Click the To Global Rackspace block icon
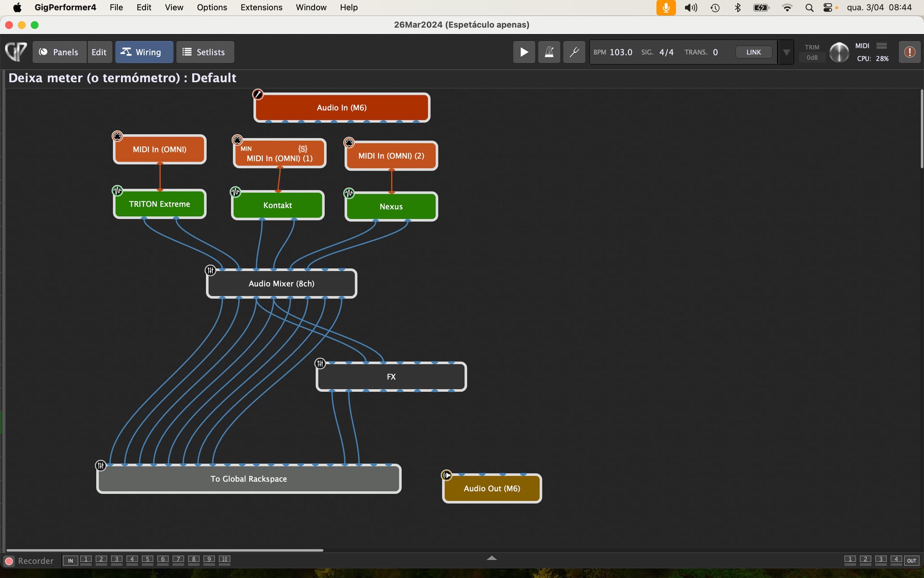The image size is (924, 578). 101,466
